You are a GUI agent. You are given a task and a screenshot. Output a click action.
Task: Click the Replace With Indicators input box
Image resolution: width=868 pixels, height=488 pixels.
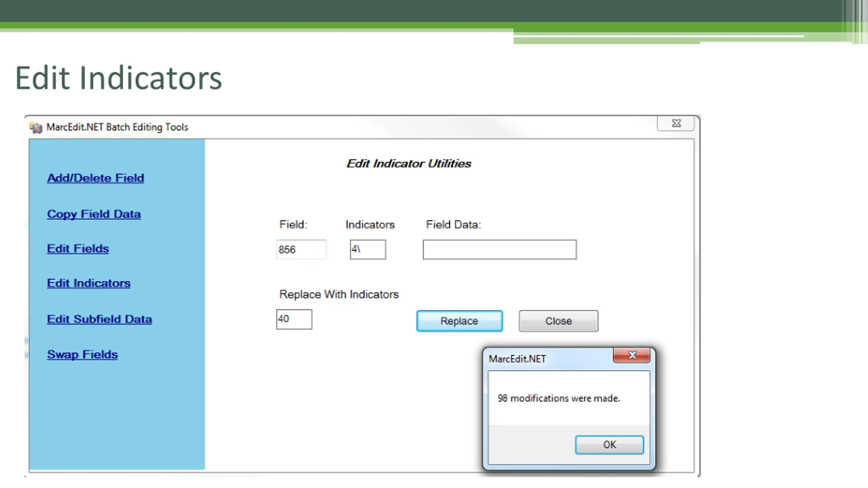(294, 319)
